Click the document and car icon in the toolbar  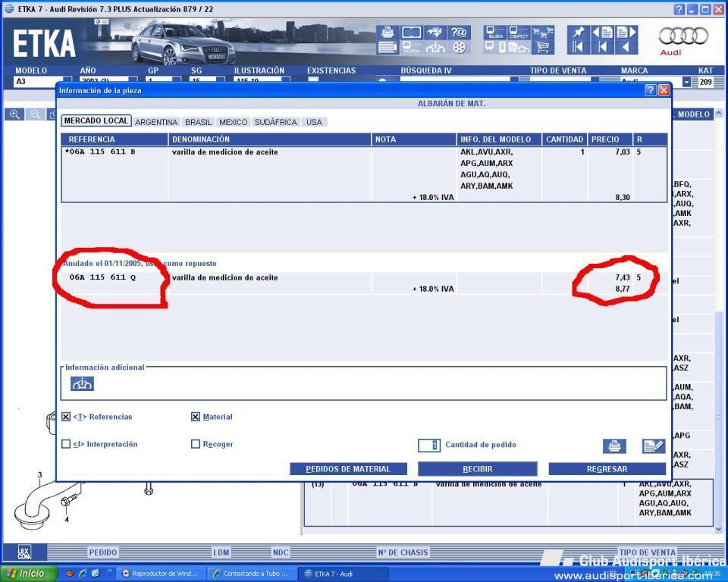(519, 47)
